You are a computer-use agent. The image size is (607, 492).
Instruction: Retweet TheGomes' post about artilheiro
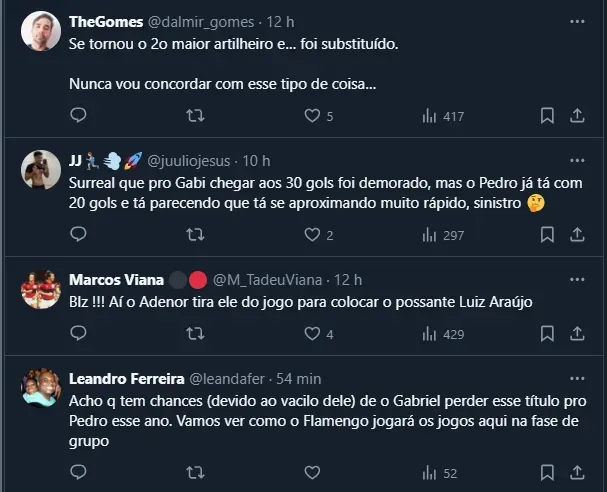pyautogui.click(x=195, y=116)
